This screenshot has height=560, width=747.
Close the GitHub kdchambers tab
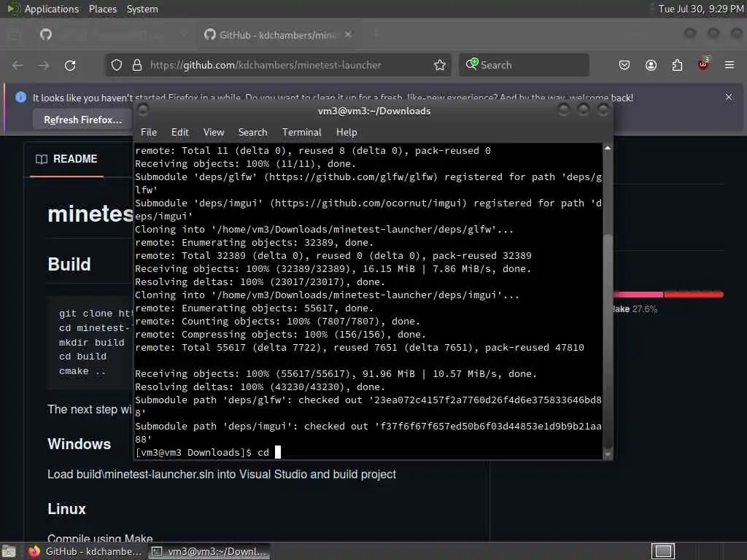(x=348, y=34)
